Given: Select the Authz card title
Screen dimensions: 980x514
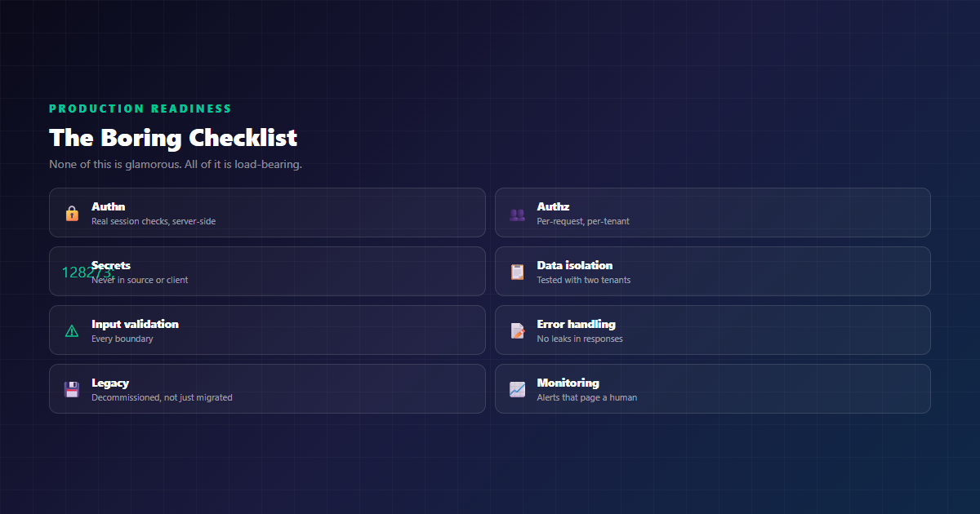Looking at the screenshot, I should 553,206.
